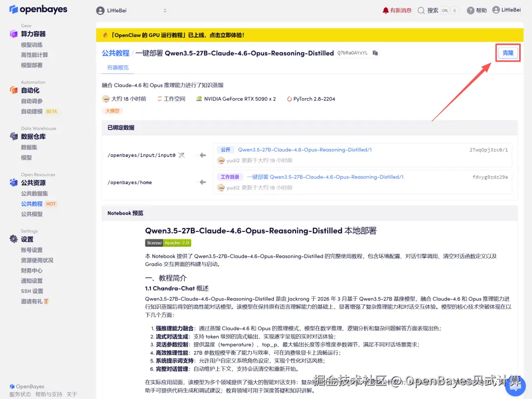Screen dimensions: 532x399
Task: Click the PyTorch 2.8-2204 label
Action: tap(314, 99)
